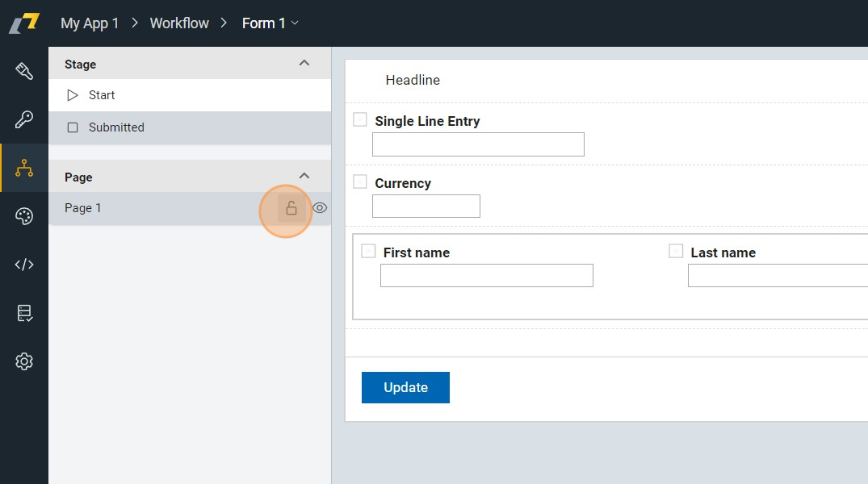Toggle the lock on Page 1
The image size is (868, 484).
[x=291, y=208]
